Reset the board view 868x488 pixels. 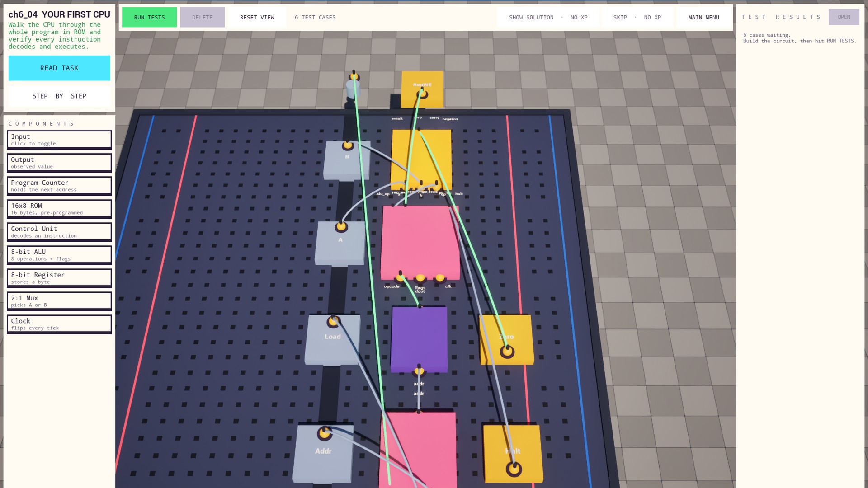(x=257, y=17)
